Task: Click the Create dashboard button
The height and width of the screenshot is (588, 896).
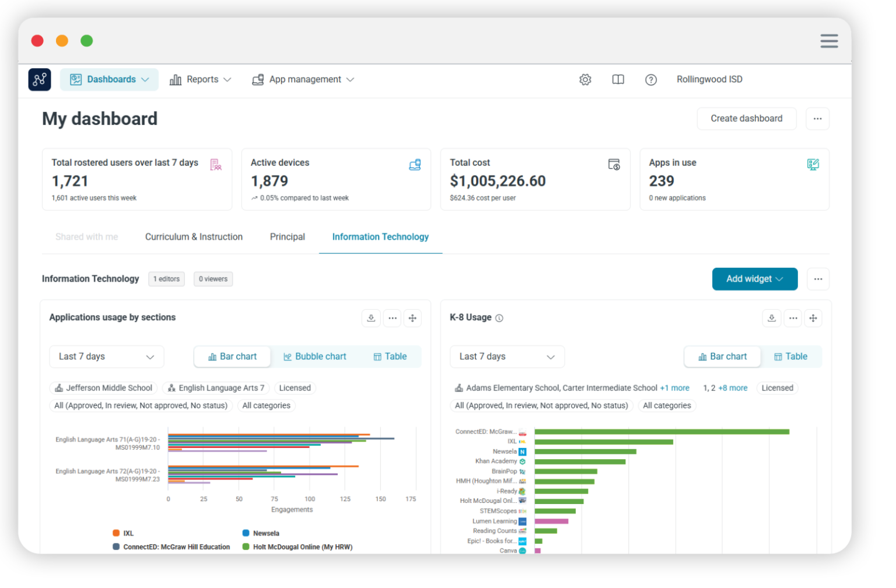Action: click(x=746, y=118)
